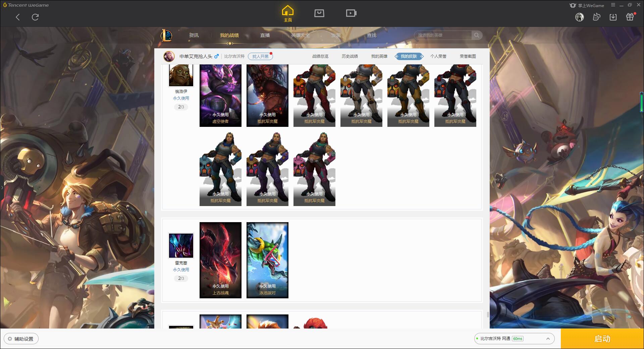The image size is (644, 349).
Task: Open the video play icon in top bar
Action: pyautogui.click(x=351, y=13)
